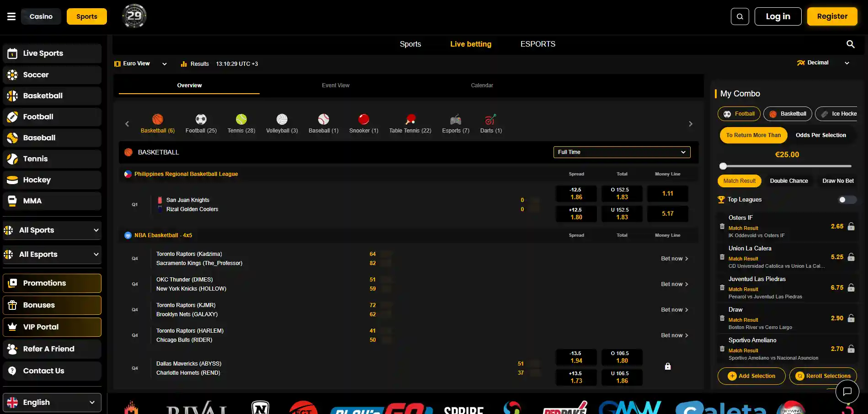Expand OKC Thunder (DIMES) Bet now
The width and height of the screenshot is (868, 414).
coord(674,284)
